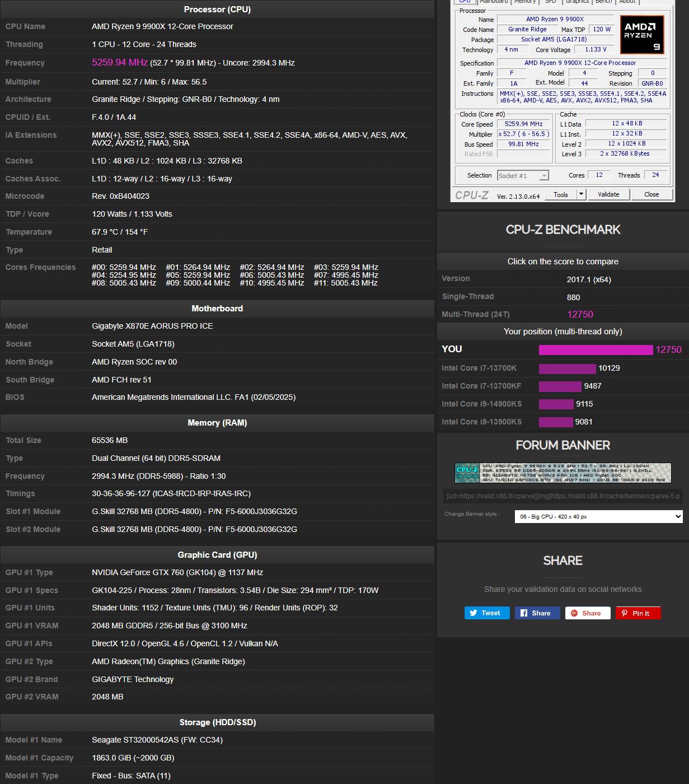
Task: Share the validation on Facebook
Action: [x=537, y=613]
